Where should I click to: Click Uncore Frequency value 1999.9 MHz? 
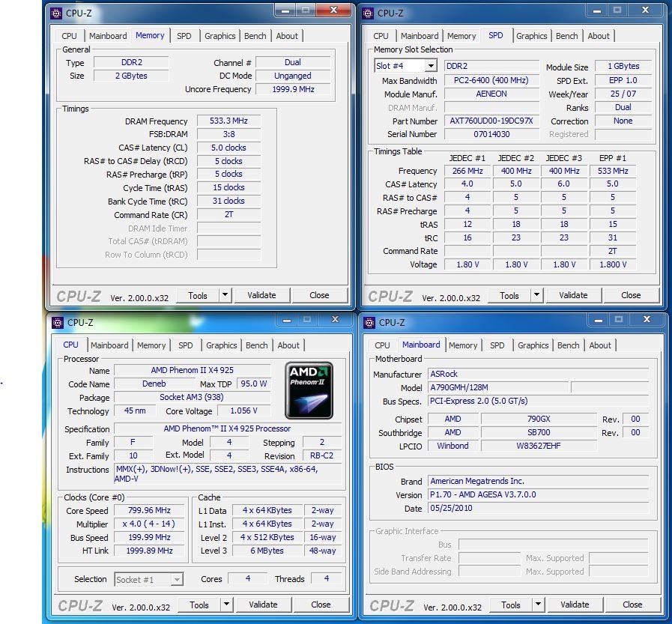point(293,89)
